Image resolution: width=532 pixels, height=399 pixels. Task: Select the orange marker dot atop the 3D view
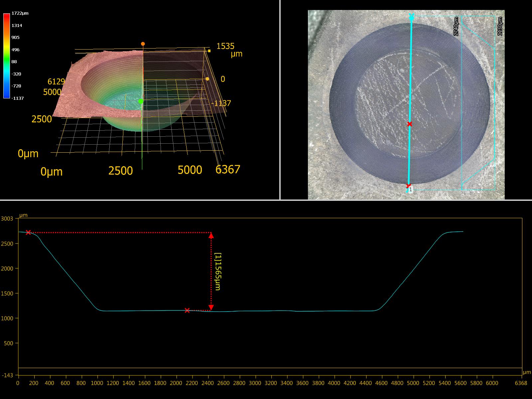point(143,44)
